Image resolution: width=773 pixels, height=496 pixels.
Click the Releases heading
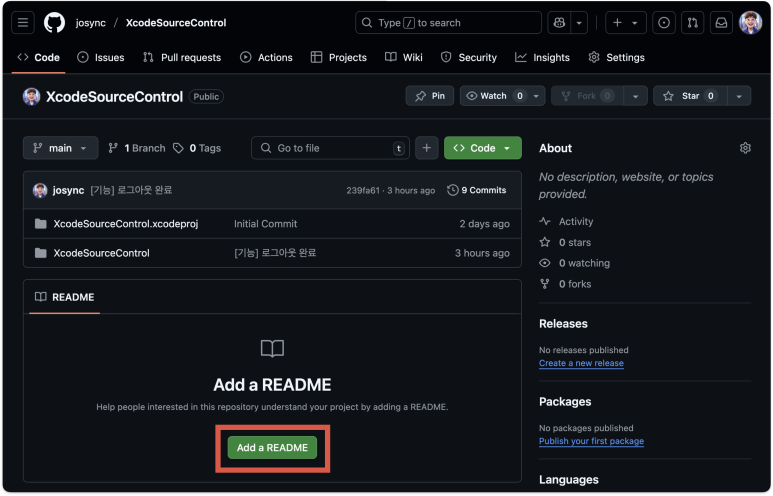pos(563,323)
